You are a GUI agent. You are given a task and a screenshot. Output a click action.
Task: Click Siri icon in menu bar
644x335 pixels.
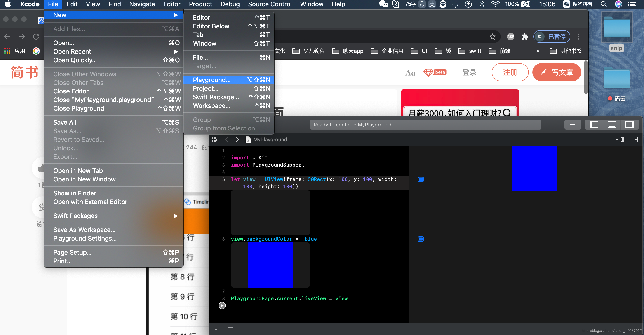tap(618, 4)
